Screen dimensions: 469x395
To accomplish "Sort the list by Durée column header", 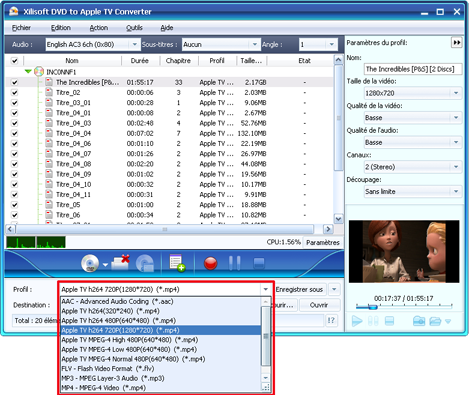I will point(140,61).
